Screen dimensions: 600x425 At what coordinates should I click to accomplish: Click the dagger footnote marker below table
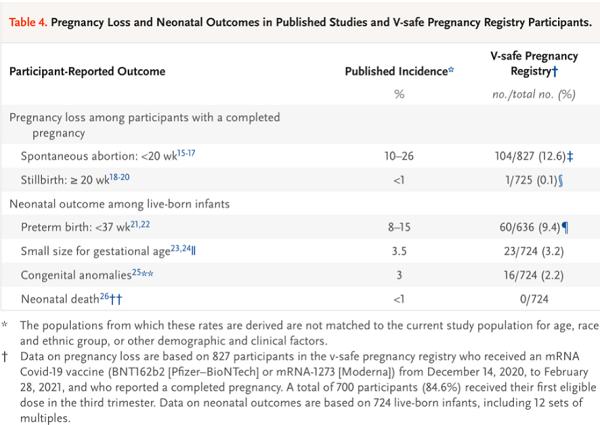[x=9, y=357]
